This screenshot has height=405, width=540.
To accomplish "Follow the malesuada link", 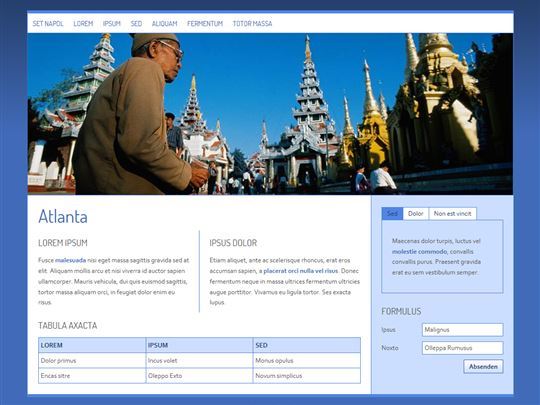I will [x=71, y=260].
